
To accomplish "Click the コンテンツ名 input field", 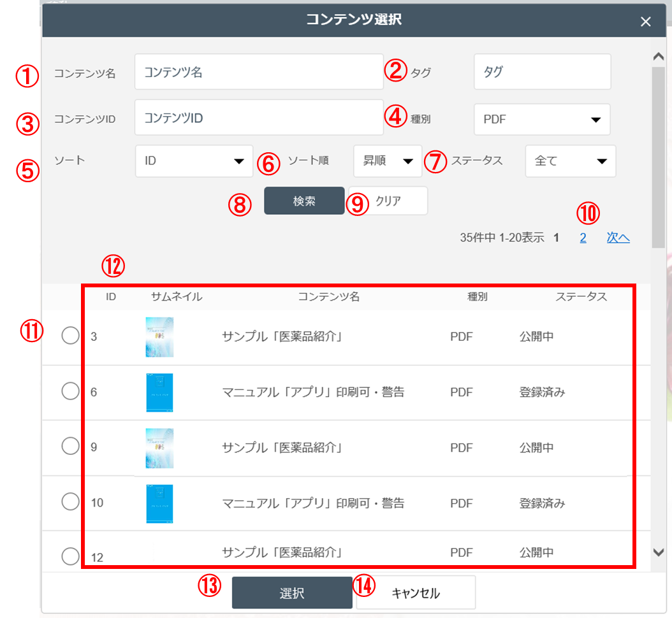I will click(258, 72).
